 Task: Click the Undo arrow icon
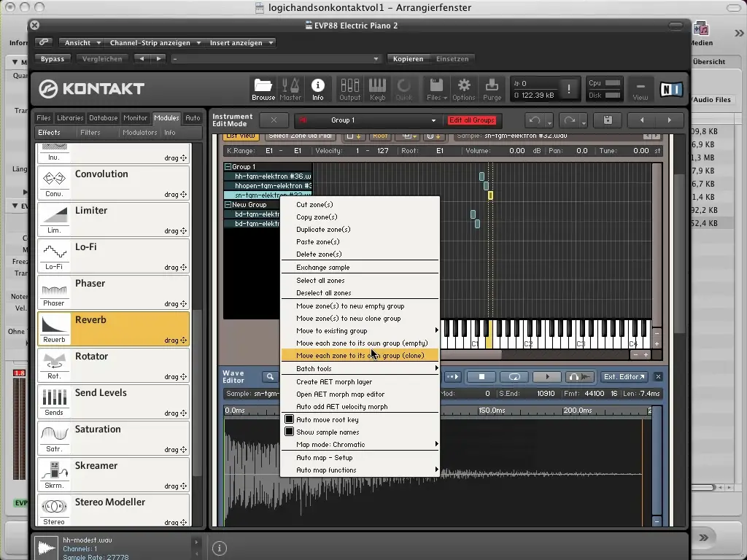pyautogui.click(x=535, y=120)
